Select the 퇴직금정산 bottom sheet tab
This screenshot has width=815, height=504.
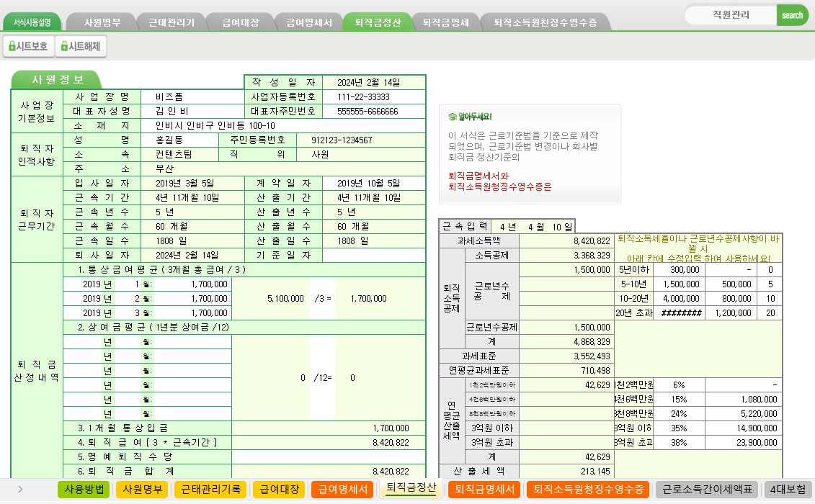(411, 488)
